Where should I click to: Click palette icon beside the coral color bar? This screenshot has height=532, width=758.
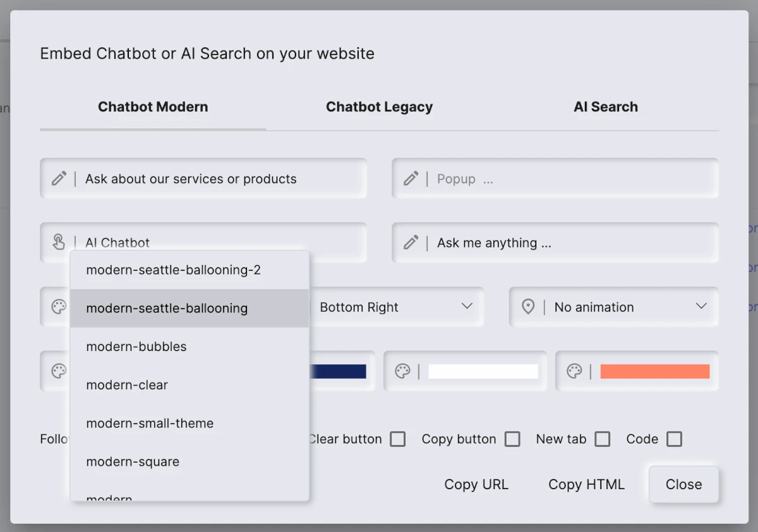click(574, 371)
